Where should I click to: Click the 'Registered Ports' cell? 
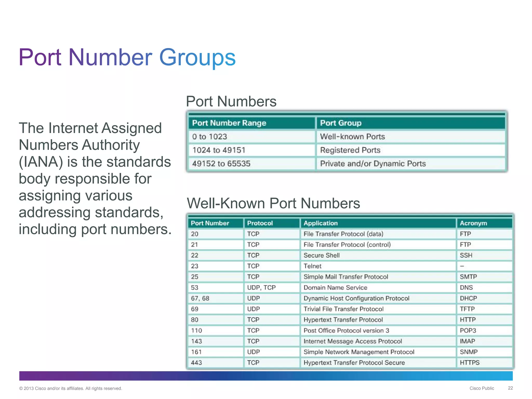click(411, 150)
